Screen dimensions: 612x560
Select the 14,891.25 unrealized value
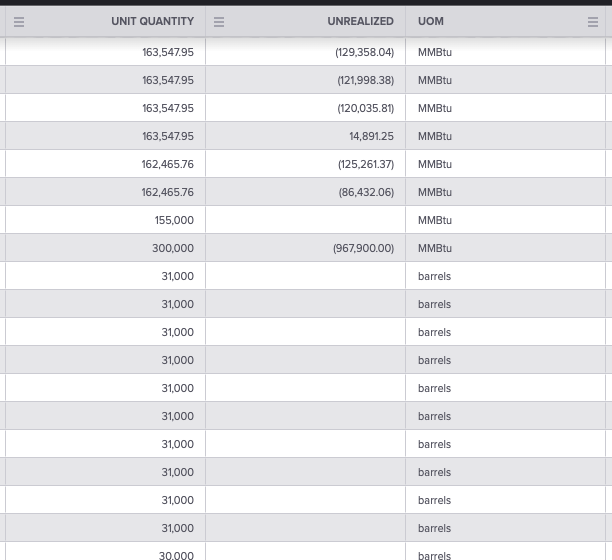pyautogui.click(x=371, y=136)
